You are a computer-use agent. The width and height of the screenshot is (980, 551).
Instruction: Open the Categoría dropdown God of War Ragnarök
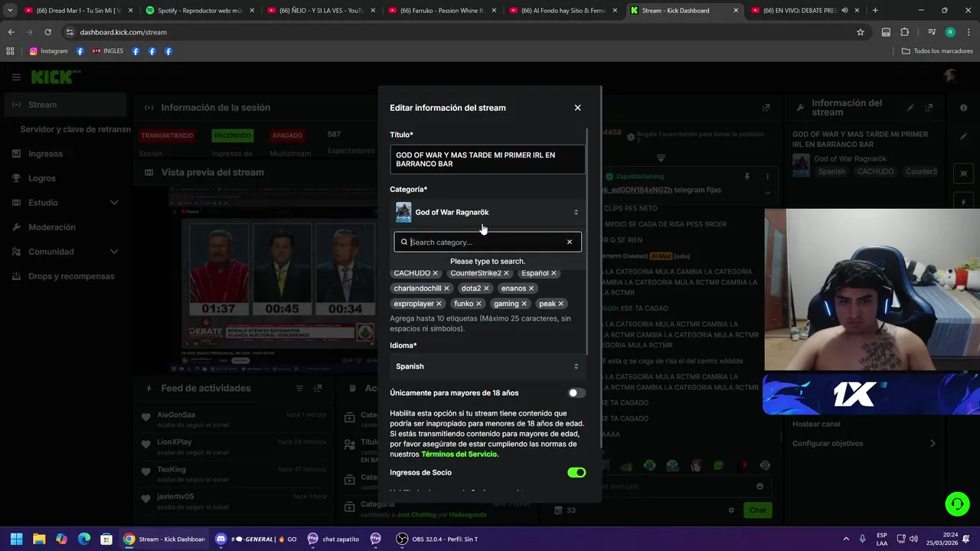pyautogui.click(x=488, y=212)
